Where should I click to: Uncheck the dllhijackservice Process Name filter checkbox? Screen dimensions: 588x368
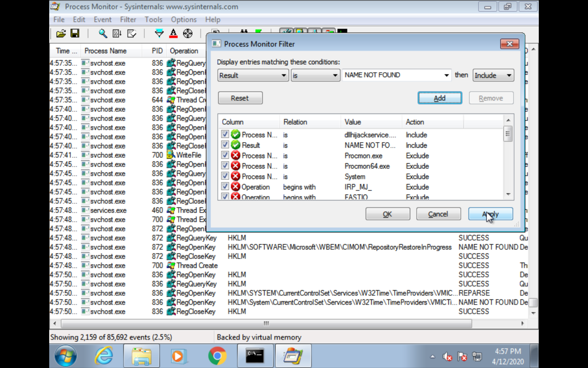pyautogui.click(x=225, y=134)
